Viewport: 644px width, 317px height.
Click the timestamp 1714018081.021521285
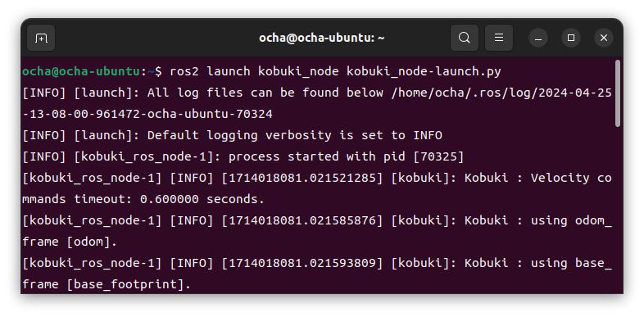pyautogui.click(x=302, y=178)
